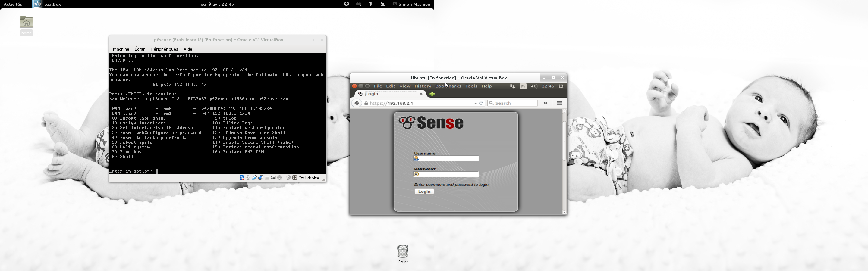
Task: Open a new tab with green plus icon
Action: tap(432, 94)
